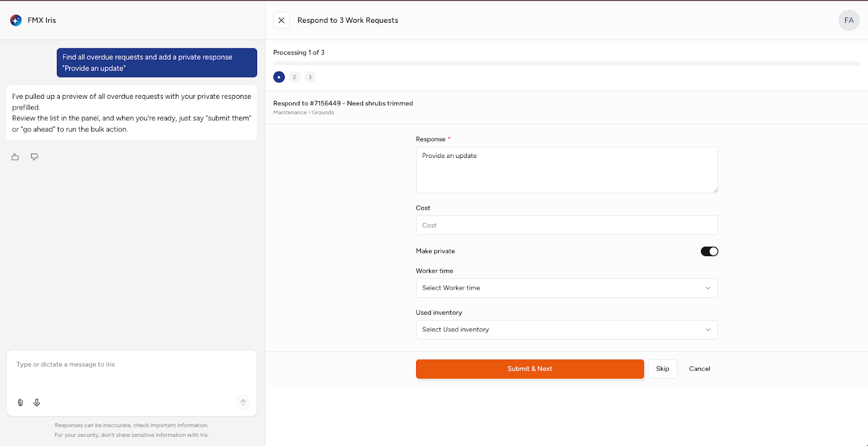The height and width of the screenshot is (446, 868).
Task: Click the paperclip attachment icon
Action: [x=21, y=403]
